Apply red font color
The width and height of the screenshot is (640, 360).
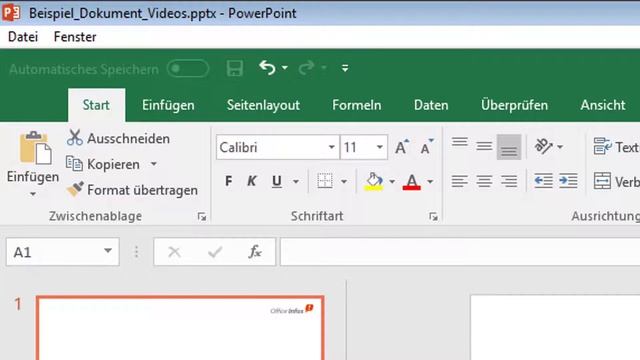pos(411,182)
